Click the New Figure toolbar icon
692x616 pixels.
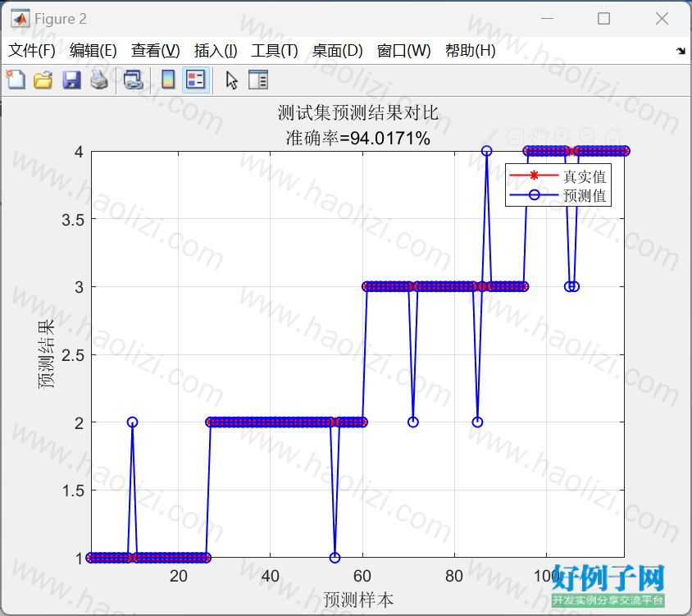point(16,80)
